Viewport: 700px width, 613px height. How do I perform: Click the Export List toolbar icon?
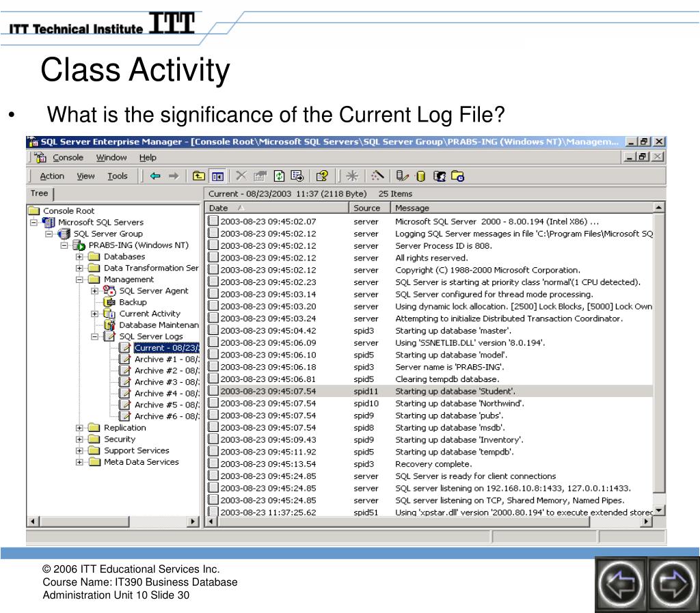(297, 176)
